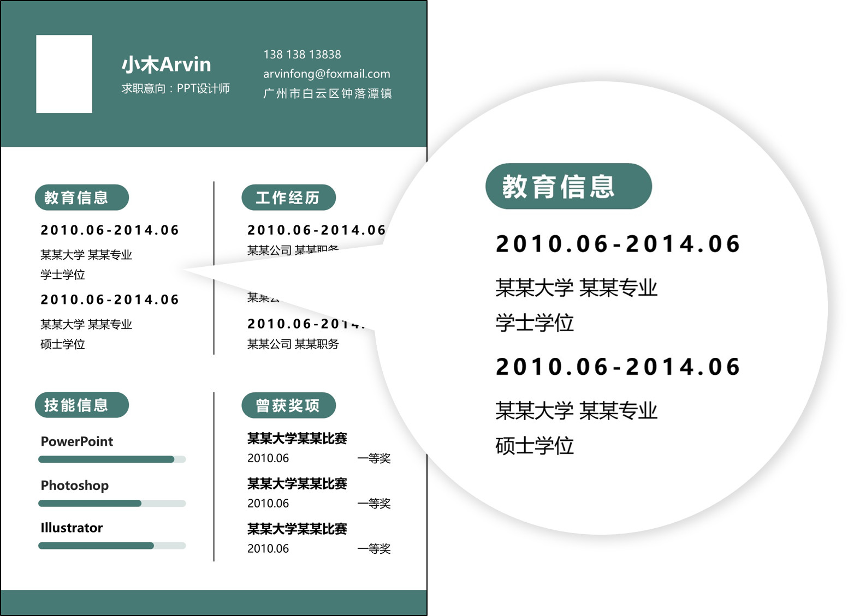Select the 工作经历 section badge
The height and width of the screenshot is (616, 848).
[289, 198]
